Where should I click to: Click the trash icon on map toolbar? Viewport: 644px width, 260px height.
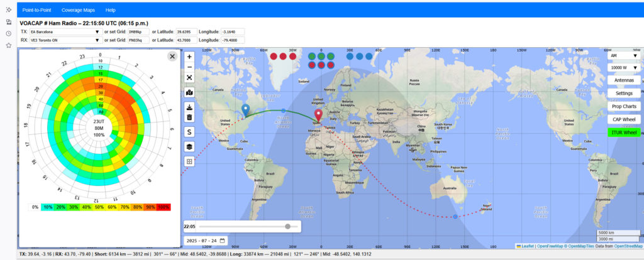tap(189, 117)
